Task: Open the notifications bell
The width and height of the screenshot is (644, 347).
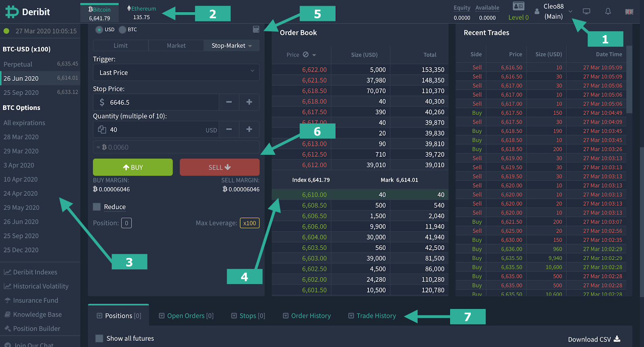Action: [608, 11]
